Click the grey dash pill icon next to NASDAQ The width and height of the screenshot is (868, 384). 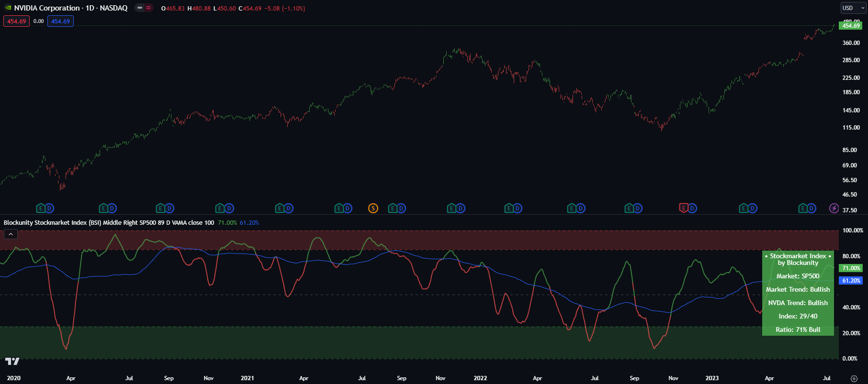click(140, 8)
